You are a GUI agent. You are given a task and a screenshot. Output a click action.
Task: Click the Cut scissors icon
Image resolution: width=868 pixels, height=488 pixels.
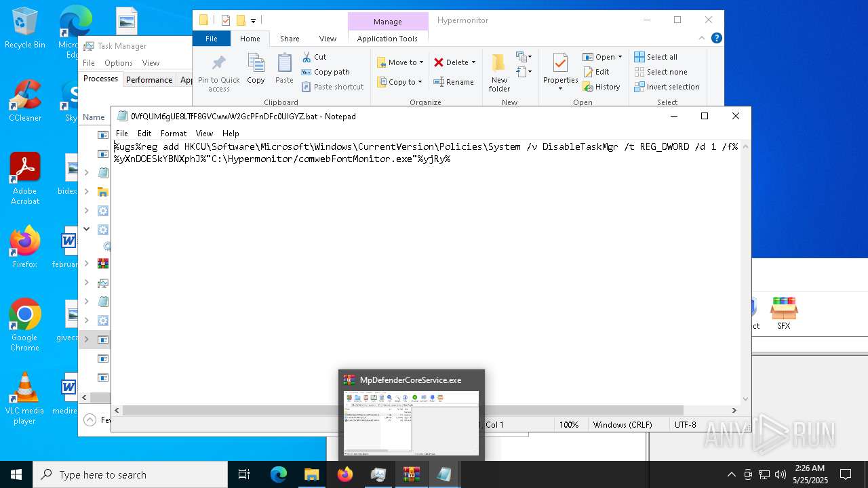click(307, 57)
